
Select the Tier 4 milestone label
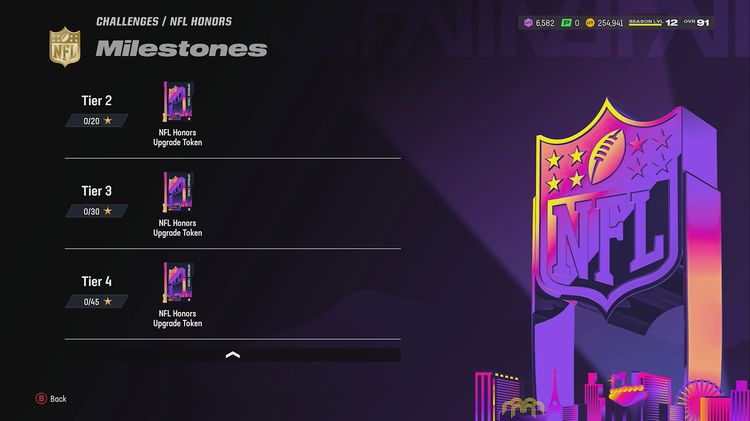(x=97, y=281)
